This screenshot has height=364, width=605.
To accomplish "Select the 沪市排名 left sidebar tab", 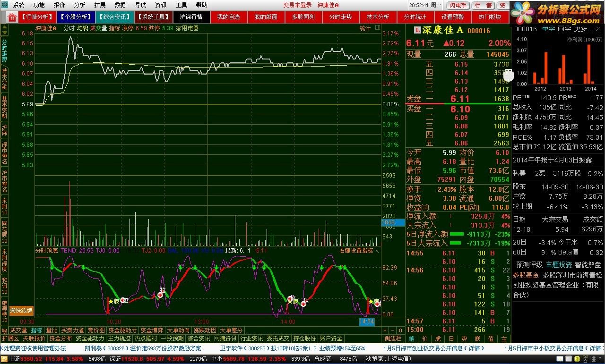I will pos(4,180).
